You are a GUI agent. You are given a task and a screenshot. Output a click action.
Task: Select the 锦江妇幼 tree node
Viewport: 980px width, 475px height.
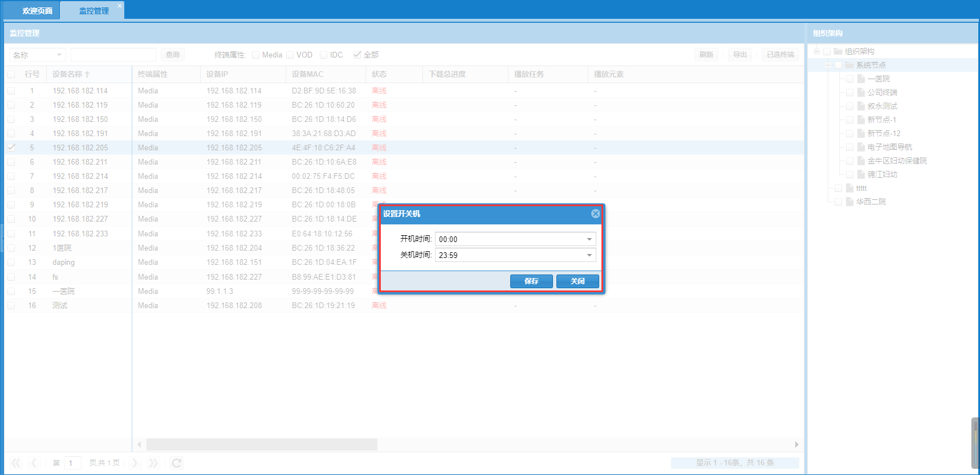point(882,174)
